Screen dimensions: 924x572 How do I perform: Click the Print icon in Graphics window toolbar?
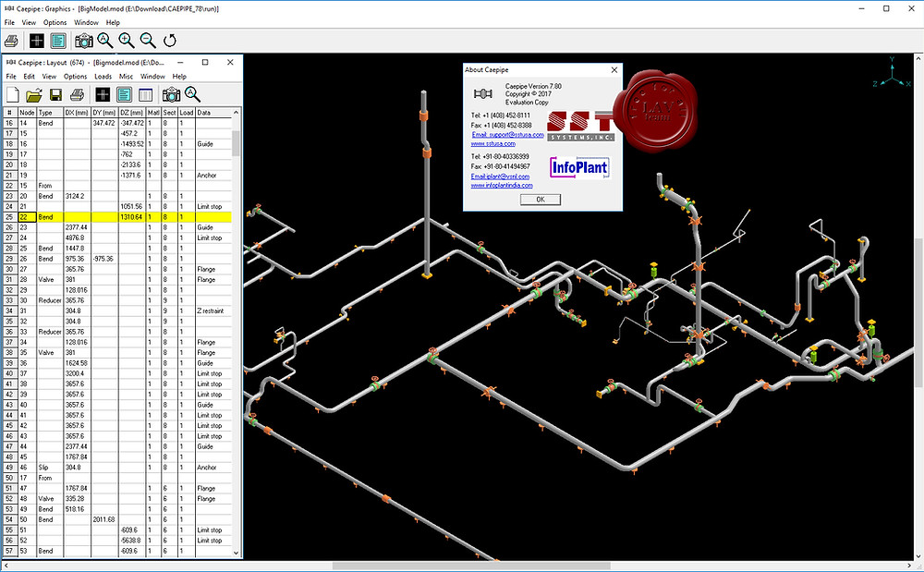pos(11,41)
